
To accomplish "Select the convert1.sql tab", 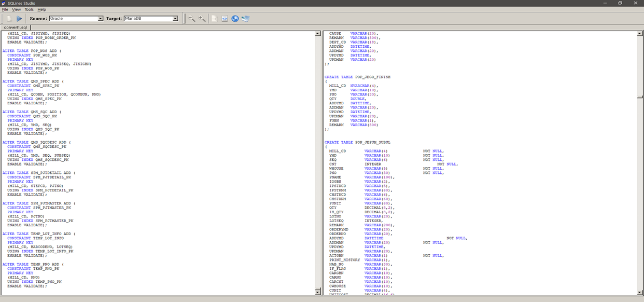I will 16,27.
